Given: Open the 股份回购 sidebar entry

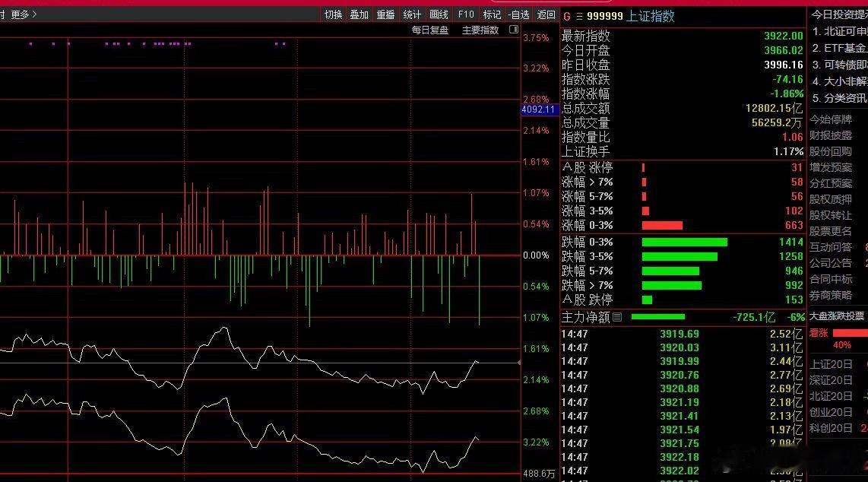Looking at the screenshot, I should point(830,151).
